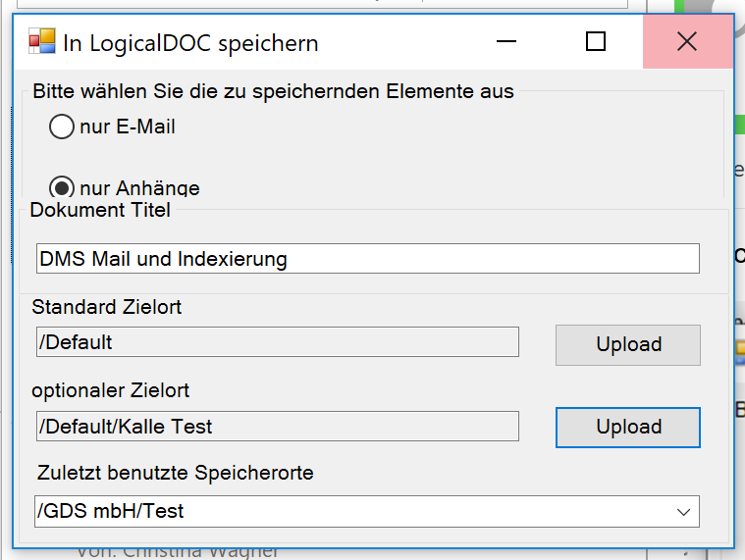Open the Zuletzt benutzte Speicherorte combo box
Screen dimensions: 745x560
click(x=367, y=511)
